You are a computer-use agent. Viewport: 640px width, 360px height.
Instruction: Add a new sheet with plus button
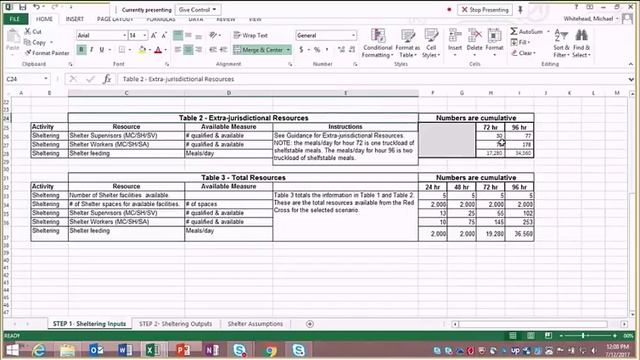310,324
